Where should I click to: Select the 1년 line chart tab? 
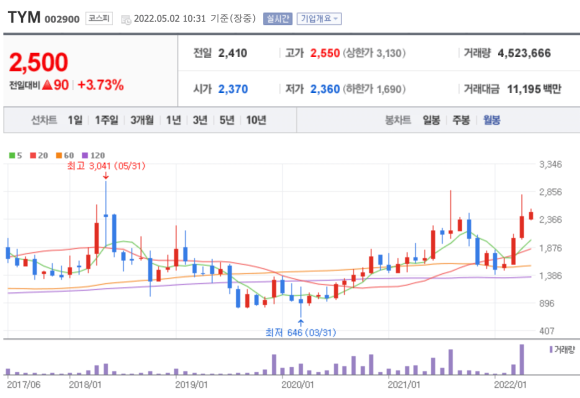pos(173,120)
